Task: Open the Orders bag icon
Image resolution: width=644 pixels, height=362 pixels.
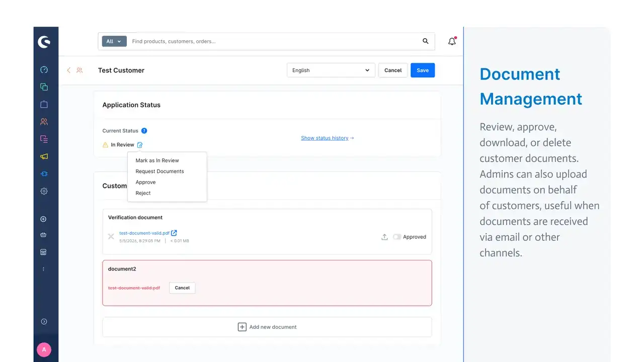Action: (x=44, y=105)
